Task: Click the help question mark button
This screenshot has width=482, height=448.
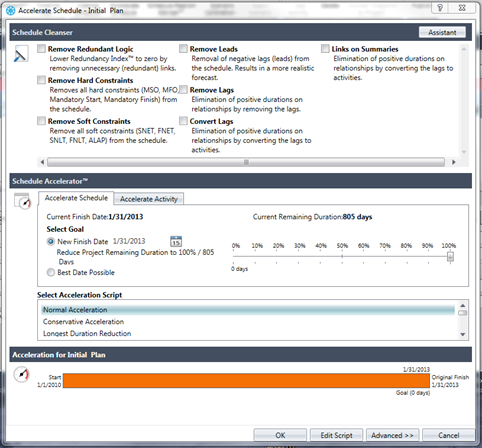Action: pyautogui.click(x=440, y=8)
